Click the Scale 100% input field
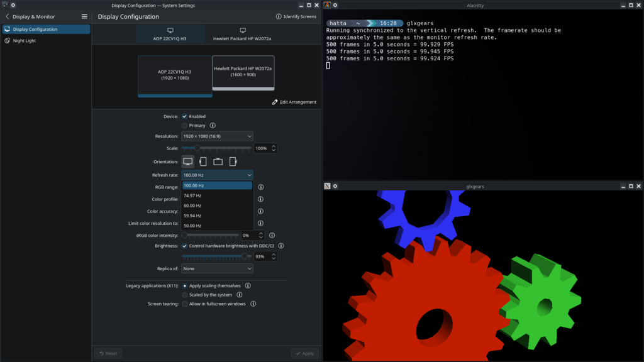This screenshot has height=362, width=644. coord(262,148)
